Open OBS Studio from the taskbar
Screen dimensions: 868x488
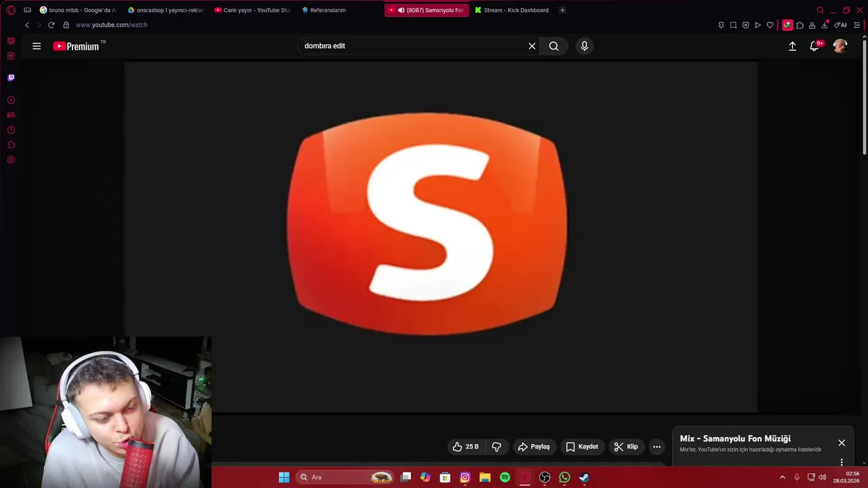545,477
